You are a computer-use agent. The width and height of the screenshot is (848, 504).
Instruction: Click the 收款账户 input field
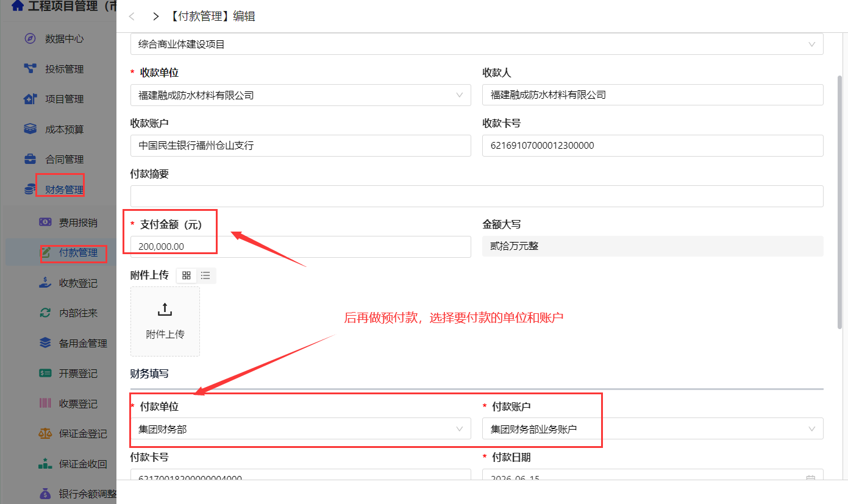tap(301, 146)
